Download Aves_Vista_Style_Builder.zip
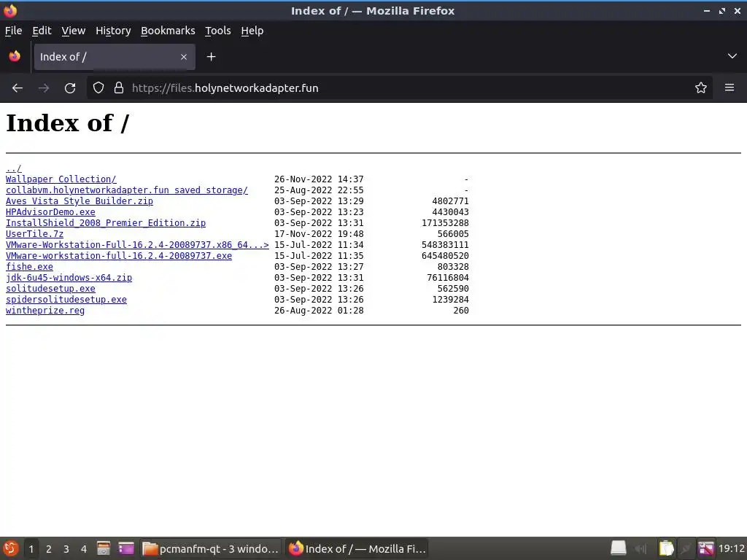Image resolution: width=747 pixels, height=560 pixels. click(x=80, y=201)
